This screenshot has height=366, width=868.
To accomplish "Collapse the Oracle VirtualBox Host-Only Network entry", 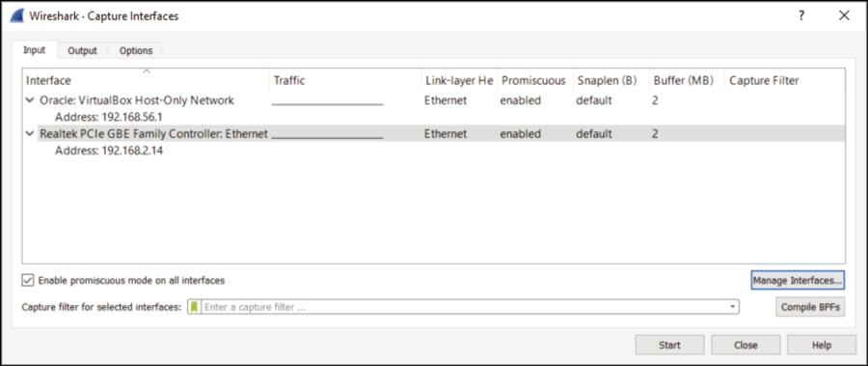I will [30, 100].
